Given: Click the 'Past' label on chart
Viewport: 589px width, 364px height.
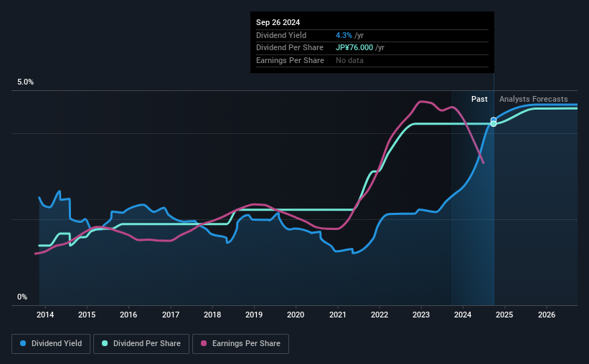Looking at the screenshot, I should click(479, 99).
